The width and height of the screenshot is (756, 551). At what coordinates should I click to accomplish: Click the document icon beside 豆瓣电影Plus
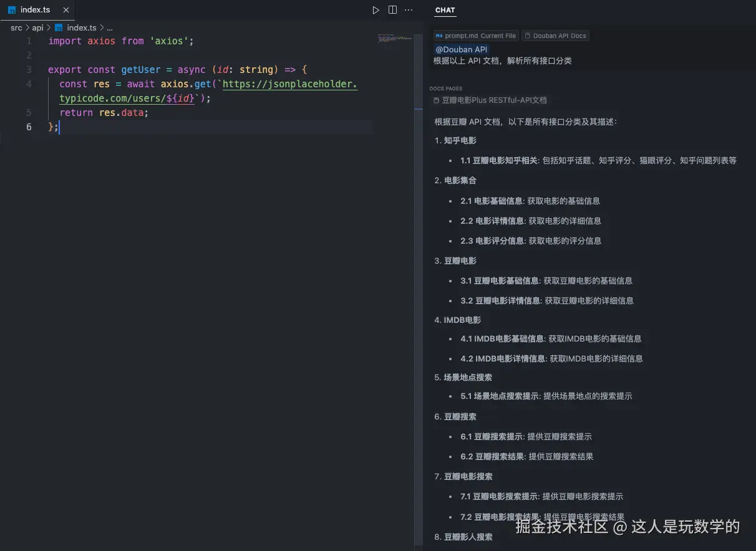coord(437,100)
